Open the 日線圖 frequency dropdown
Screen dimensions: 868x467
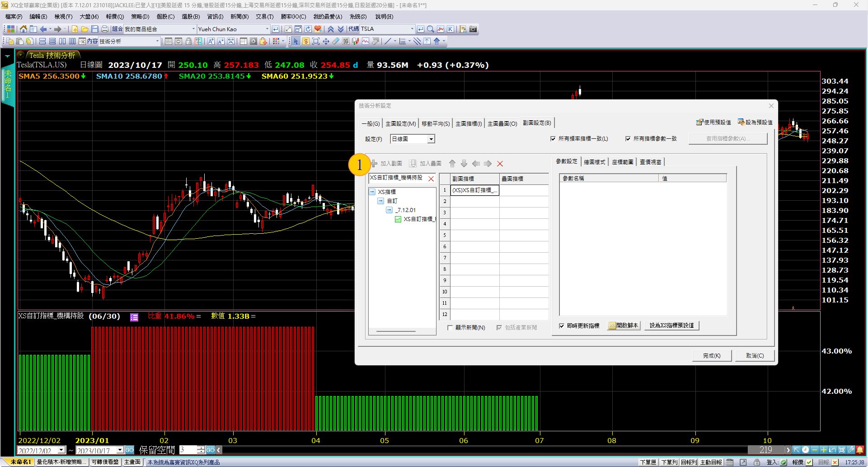click(431, 139)
